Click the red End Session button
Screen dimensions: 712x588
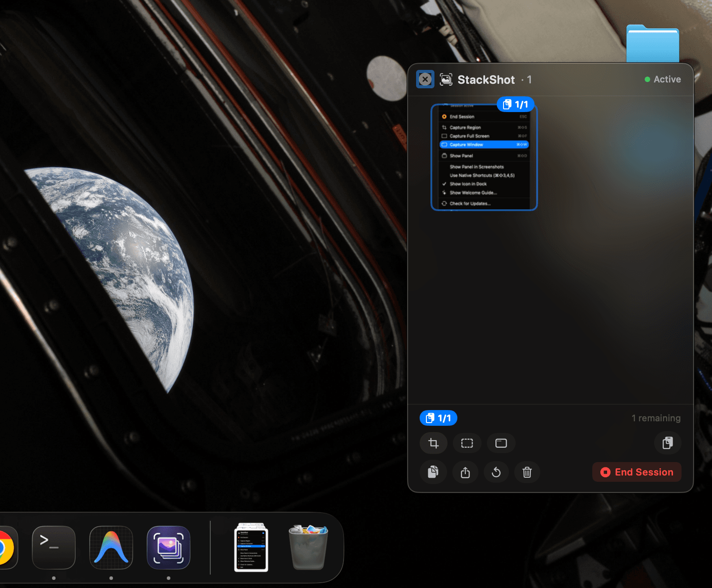(x=637, y=472)
